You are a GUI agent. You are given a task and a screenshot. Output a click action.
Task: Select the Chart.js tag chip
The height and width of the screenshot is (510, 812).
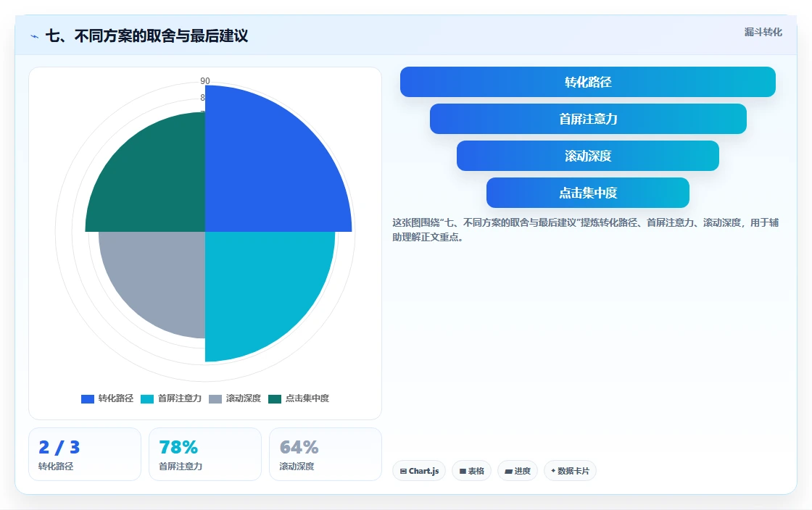point(419,471)
